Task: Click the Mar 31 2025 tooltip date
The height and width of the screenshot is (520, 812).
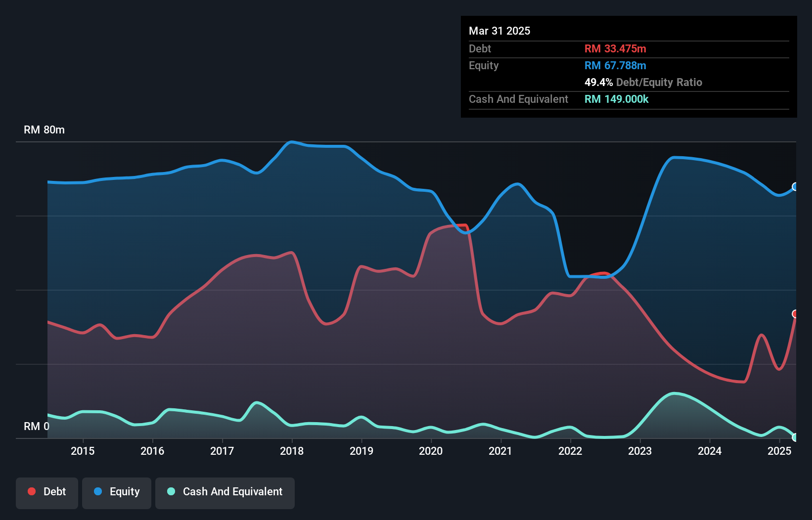Action: 499,31
